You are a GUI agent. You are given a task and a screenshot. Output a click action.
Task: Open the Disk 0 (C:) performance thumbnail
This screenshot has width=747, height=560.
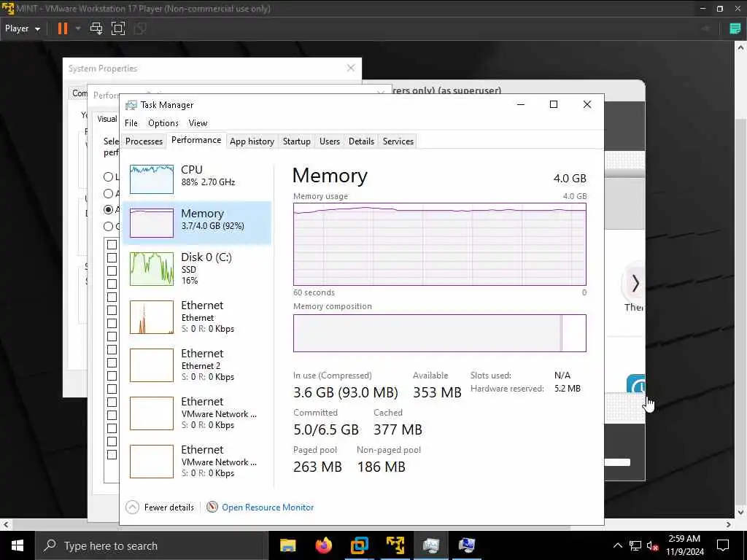point(152,269)
